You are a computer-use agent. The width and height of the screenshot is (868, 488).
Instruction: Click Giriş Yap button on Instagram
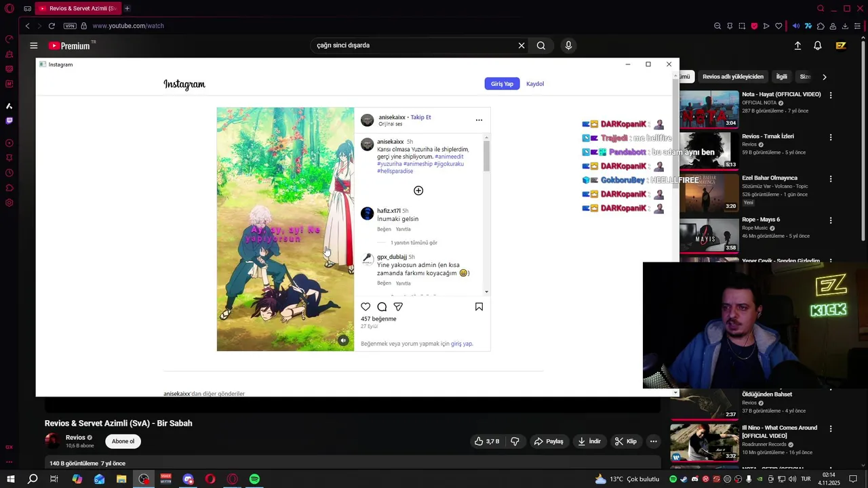click(x=502, y=83)
